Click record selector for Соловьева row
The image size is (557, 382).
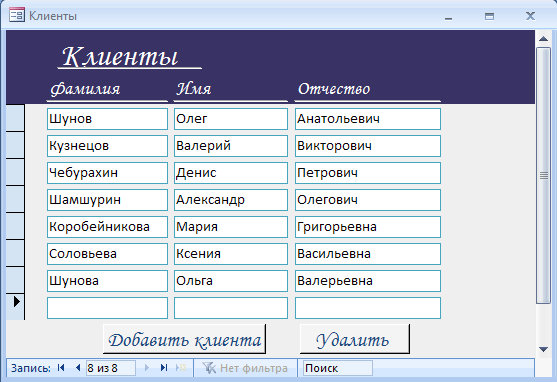tap(15, 253)
